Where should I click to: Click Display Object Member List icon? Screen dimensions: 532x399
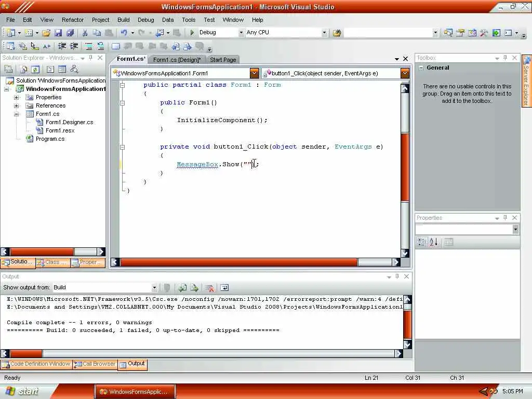click(11, 46)
